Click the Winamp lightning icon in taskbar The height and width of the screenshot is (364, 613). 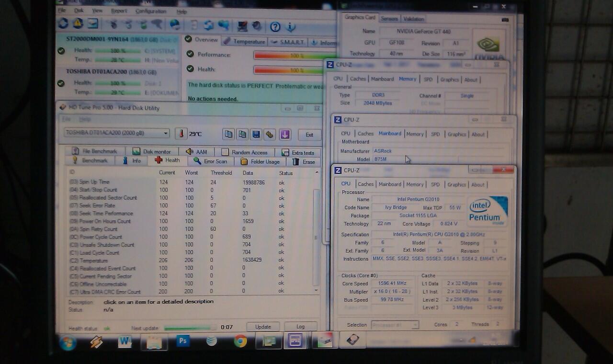click(96, 342)
